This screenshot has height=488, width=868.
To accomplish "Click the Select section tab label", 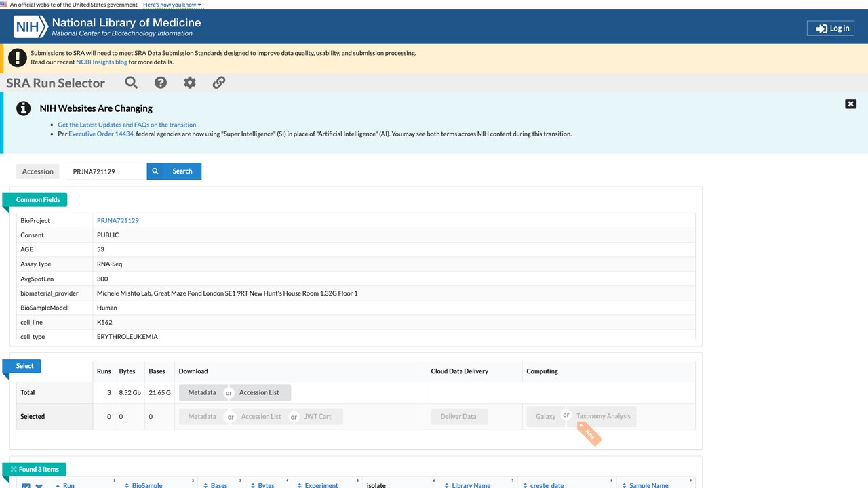I will click(25, 366).
